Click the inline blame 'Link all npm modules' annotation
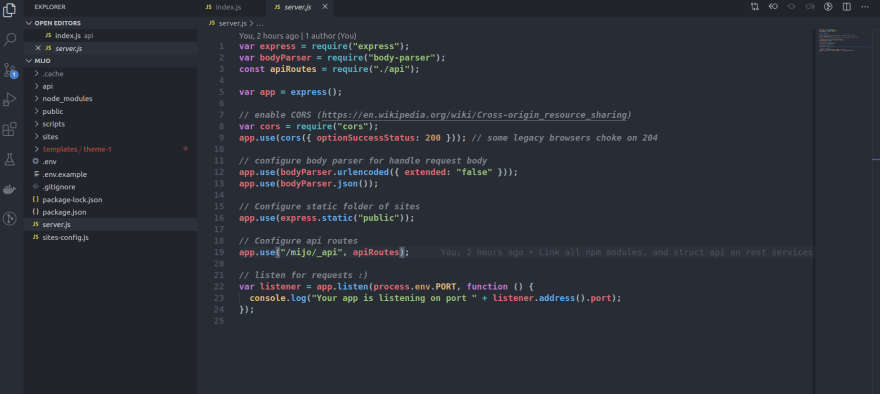 click(626, 253)
